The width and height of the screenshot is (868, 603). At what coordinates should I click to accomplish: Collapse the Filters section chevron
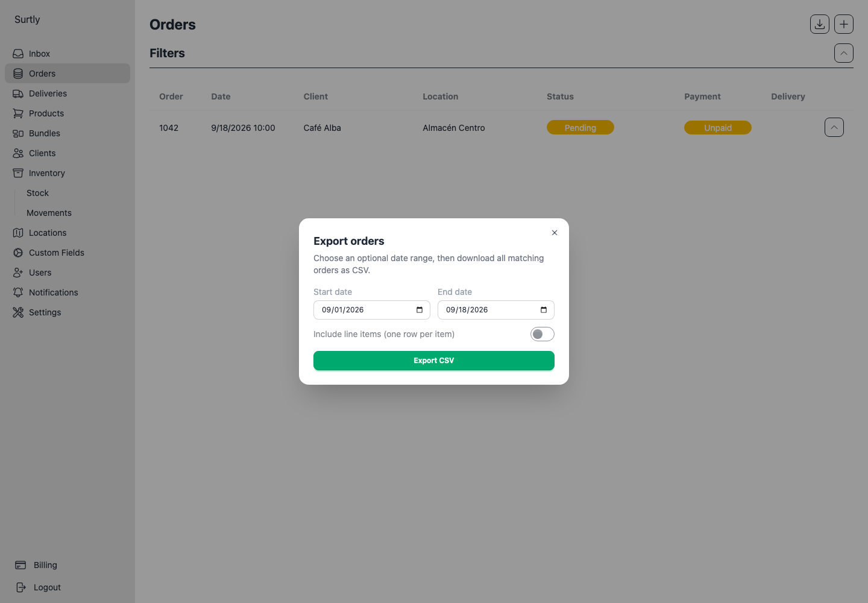tap(844, 53)
